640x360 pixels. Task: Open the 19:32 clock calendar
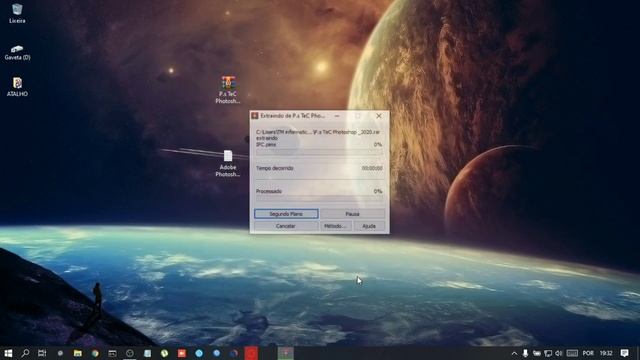click(606, 353)
